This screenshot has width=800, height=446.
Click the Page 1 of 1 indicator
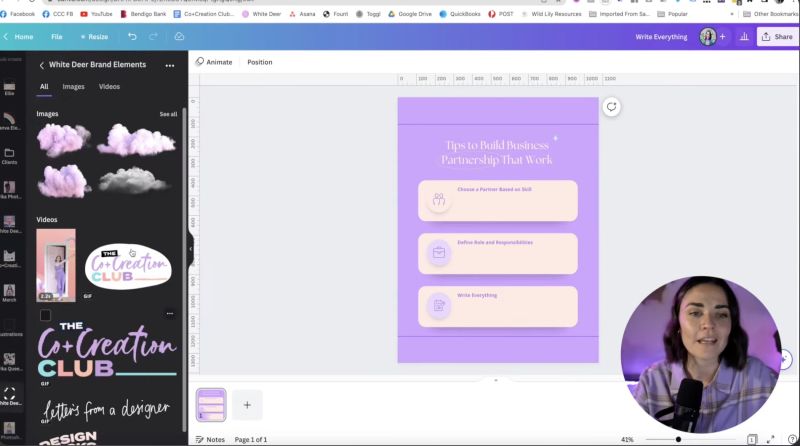(251, 439)
